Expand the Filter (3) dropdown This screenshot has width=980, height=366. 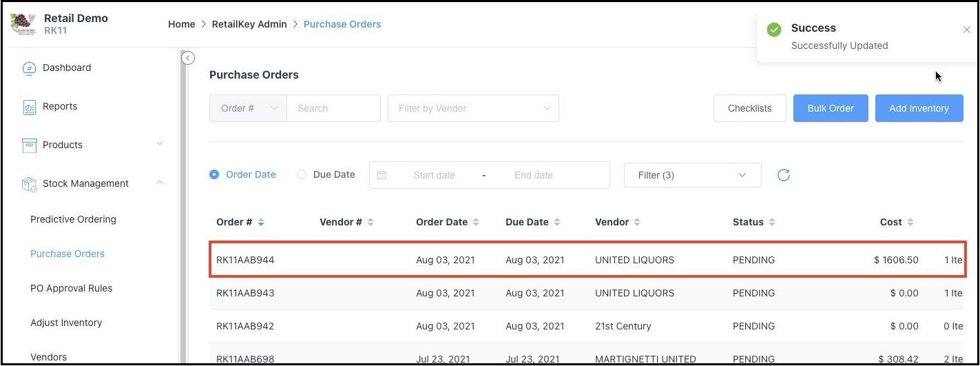[x=692, y=175]
